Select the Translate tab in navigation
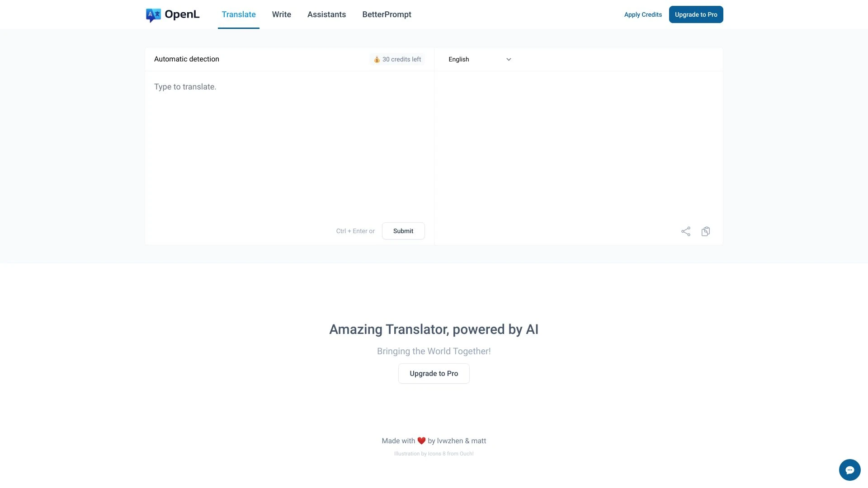 coord(238,14)
